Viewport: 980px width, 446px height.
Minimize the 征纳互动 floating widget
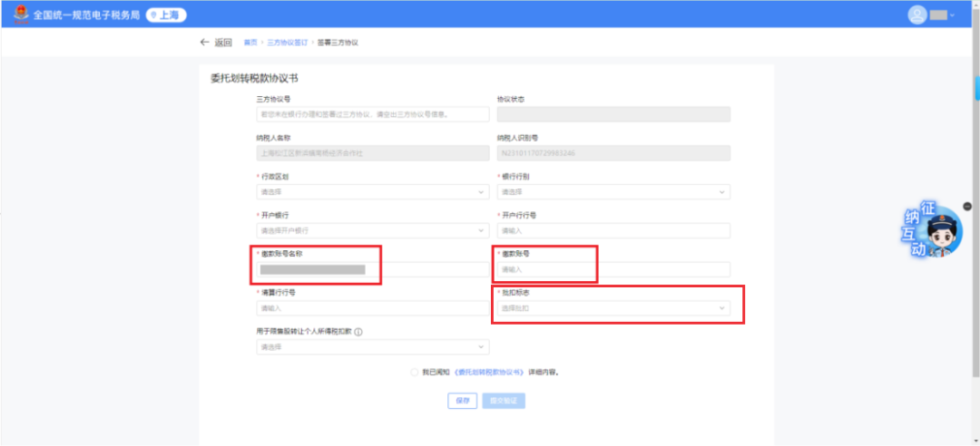tap(967, 206)
